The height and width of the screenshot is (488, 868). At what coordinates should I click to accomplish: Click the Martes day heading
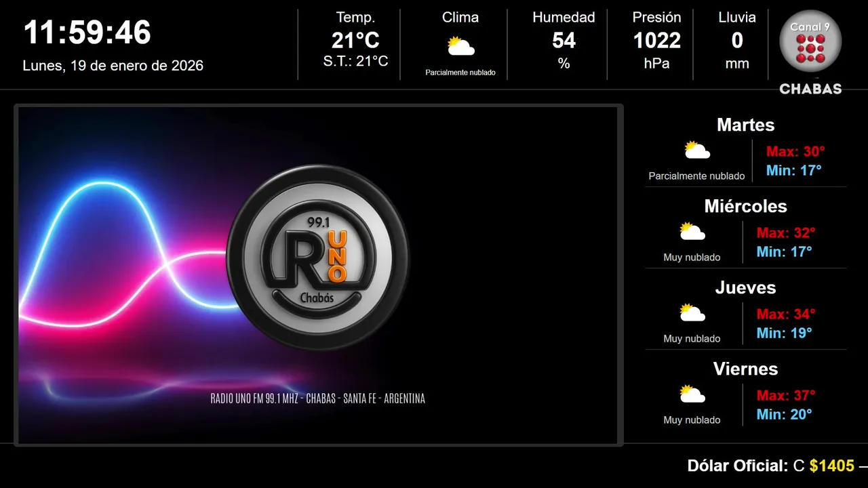745,125
